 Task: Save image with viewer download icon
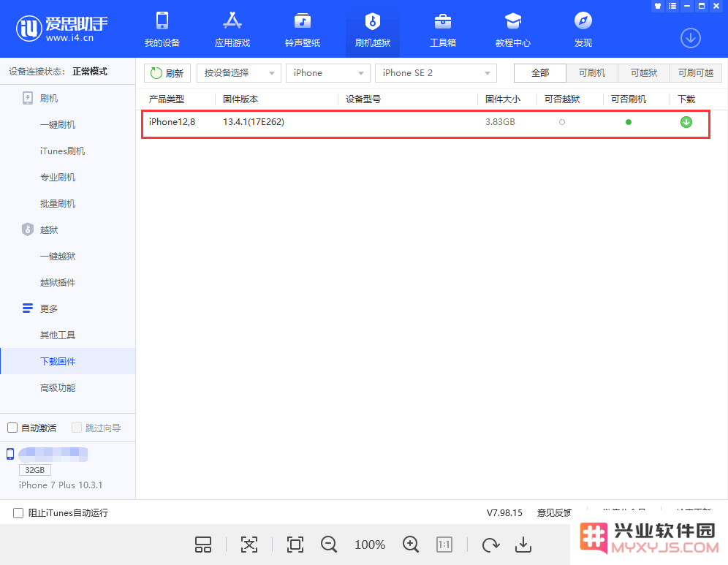[523, 545]
